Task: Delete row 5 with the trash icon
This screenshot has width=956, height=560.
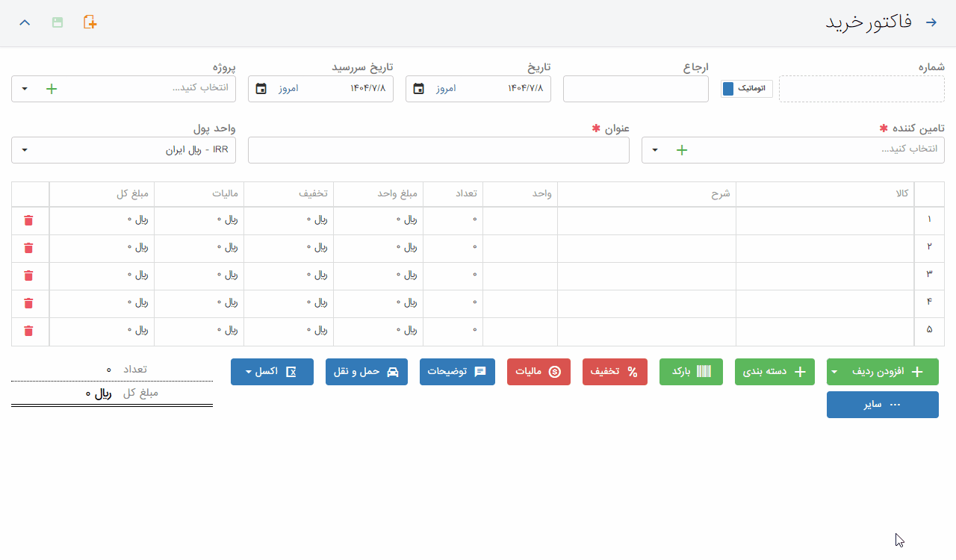Action: pos(28,331)
